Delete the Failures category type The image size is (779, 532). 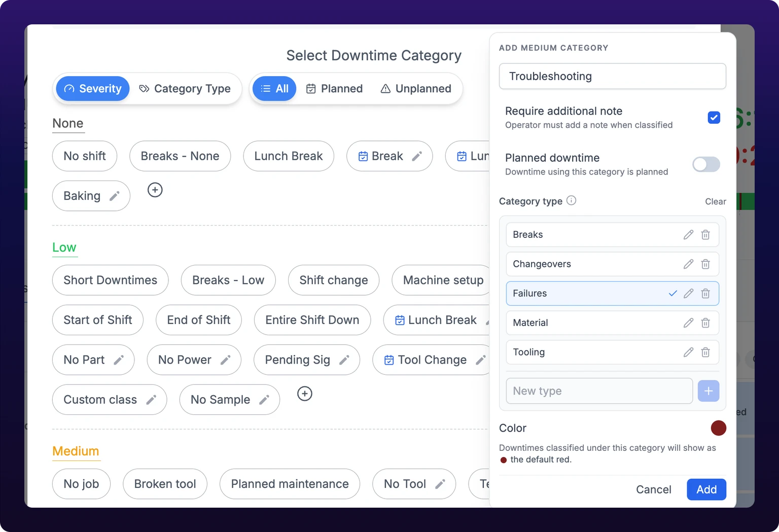tap(705, 294)
